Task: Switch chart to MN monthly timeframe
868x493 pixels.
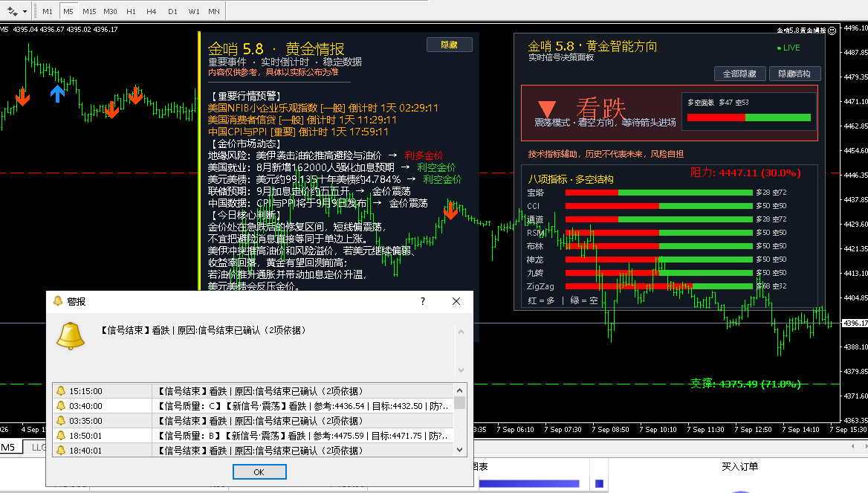Action: (x=214, y=11)
